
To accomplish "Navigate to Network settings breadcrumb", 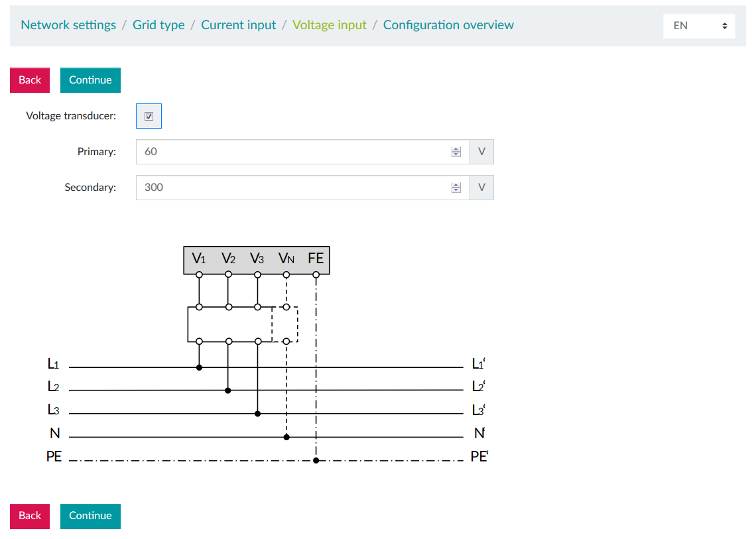I will [68, 25].
